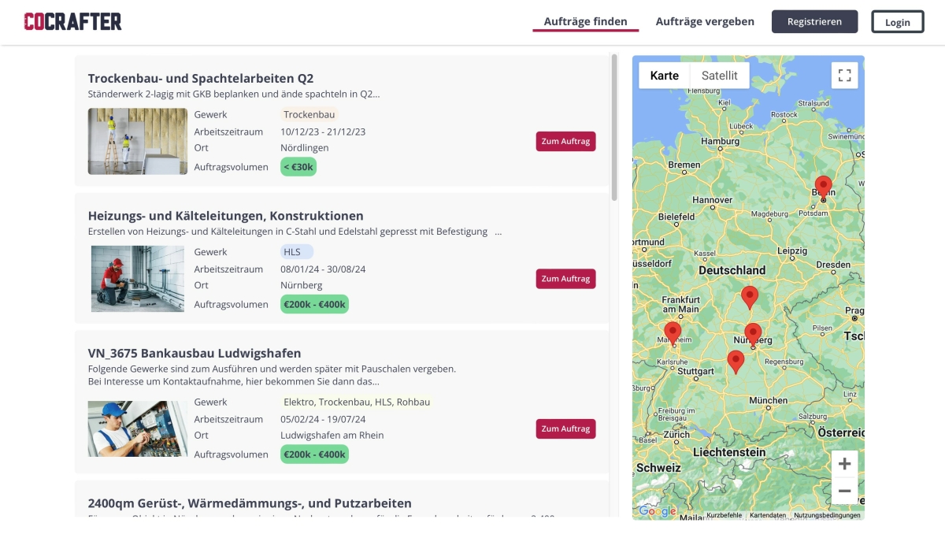Click description Erstellen von Heizungs- und Kälteleitungen
This screenshot has height=560, width=945.
295,232
